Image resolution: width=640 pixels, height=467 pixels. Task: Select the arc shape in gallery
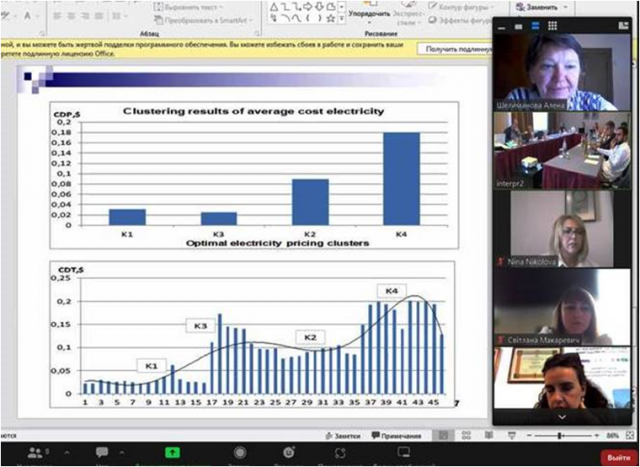point(288,18)
